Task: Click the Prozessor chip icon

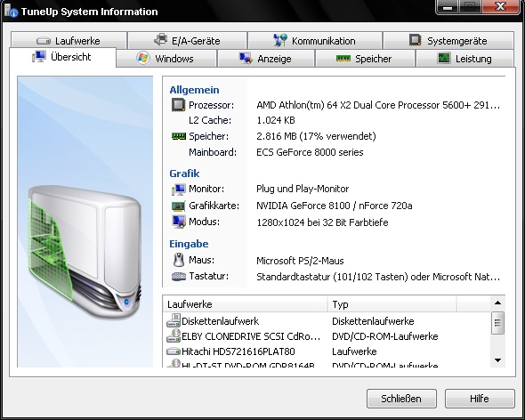Action: 179,105
